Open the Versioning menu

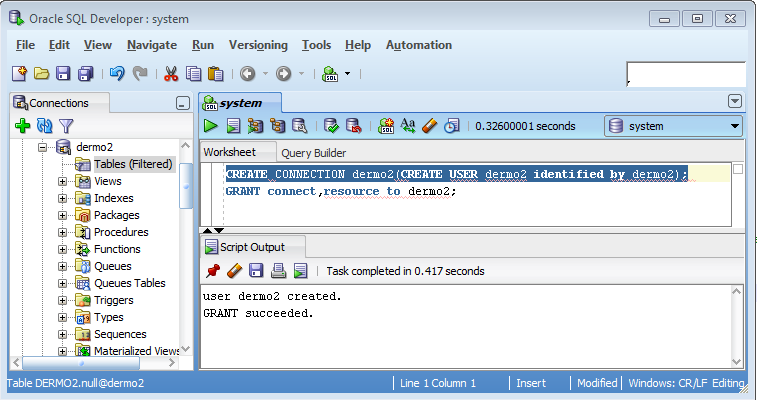point(258,45)
